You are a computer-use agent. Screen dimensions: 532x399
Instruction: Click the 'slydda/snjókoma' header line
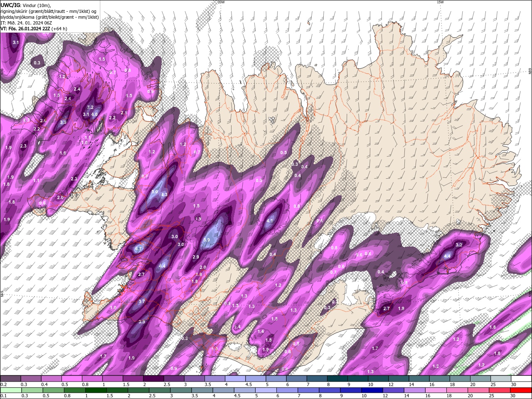click(50, 17)
